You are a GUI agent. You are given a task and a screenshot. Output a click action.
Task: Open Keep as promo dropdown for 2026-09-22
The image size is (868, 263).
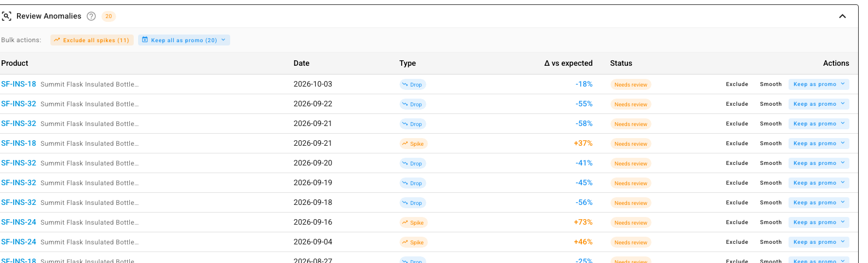tap(819, 104)
